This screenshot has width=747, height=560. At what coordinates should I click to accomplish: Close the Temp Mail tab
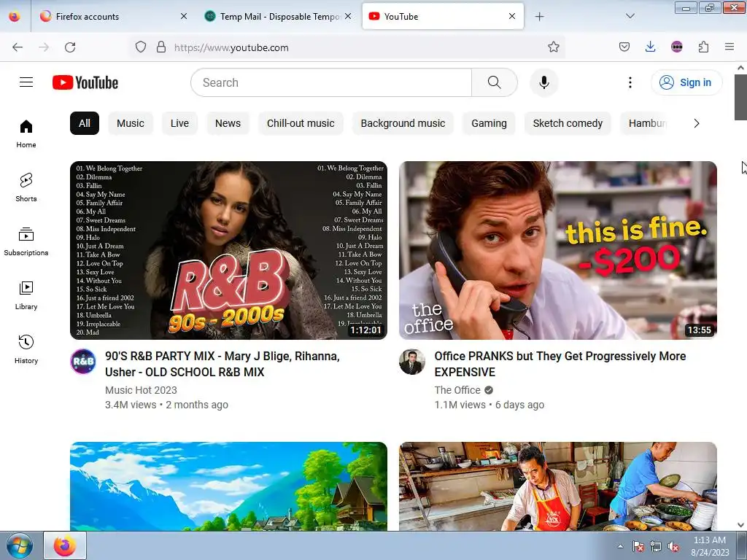[x=348, y=16]
